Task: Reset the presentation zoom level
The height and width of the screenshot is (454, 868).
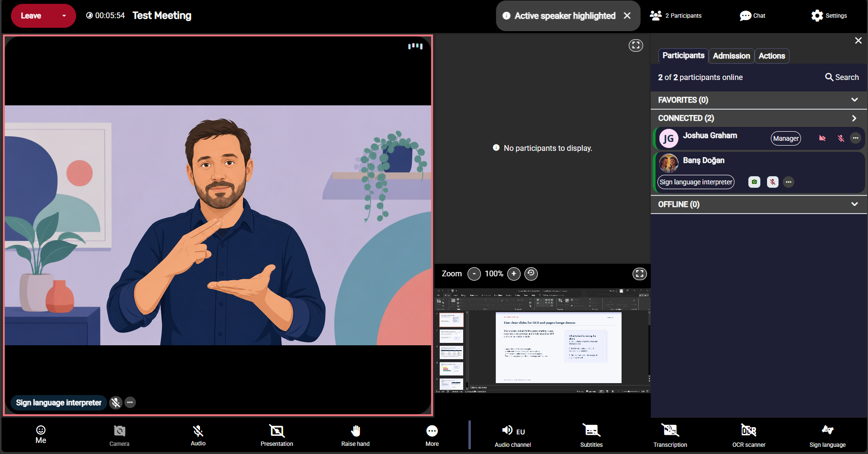Action: click(531, 273)
